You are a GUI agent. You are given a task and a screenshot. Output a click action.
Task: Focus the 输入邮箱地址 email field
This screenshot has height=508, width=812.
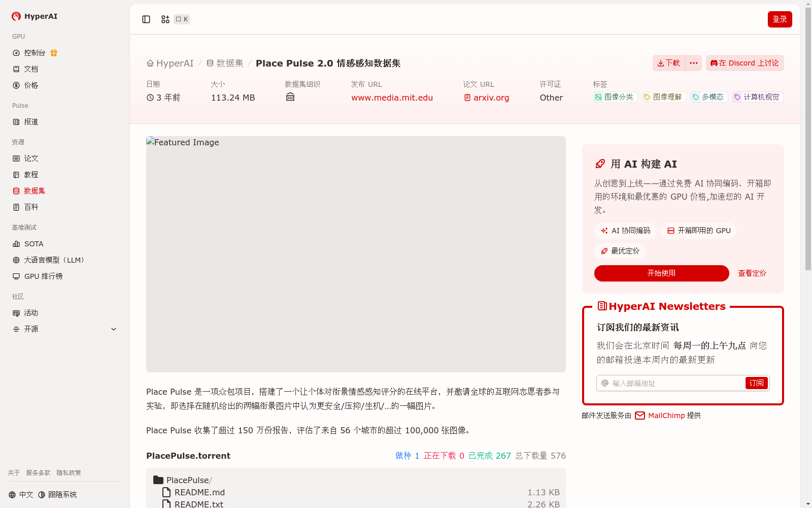point(677,383)
